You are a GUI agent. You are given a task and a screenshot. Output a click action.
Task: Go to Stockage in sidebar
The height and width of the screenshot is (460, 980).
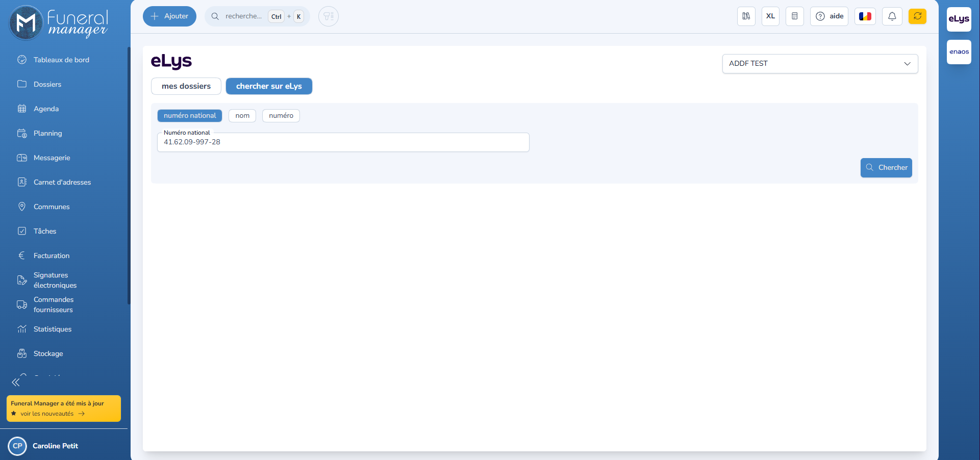coord(48,353)
